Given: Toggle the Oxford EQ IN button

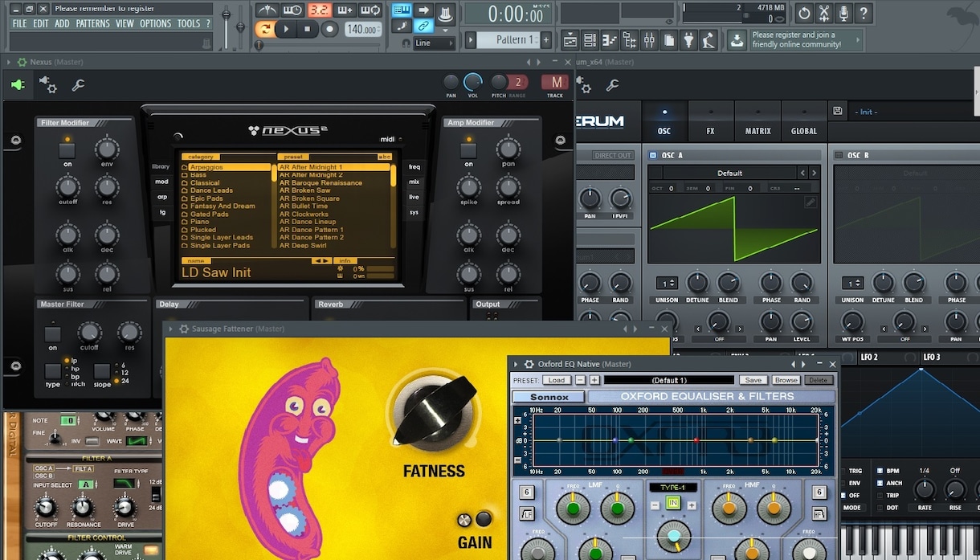Looking at the screenshot, I should coord(673,504).
